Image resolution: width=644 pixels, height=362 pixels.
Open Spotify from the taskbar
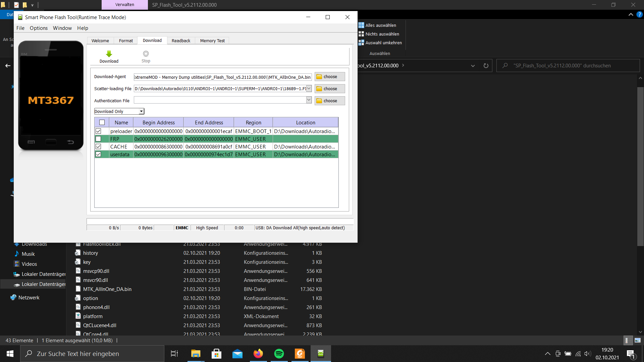pyautogui.click(x=279, y=354)
